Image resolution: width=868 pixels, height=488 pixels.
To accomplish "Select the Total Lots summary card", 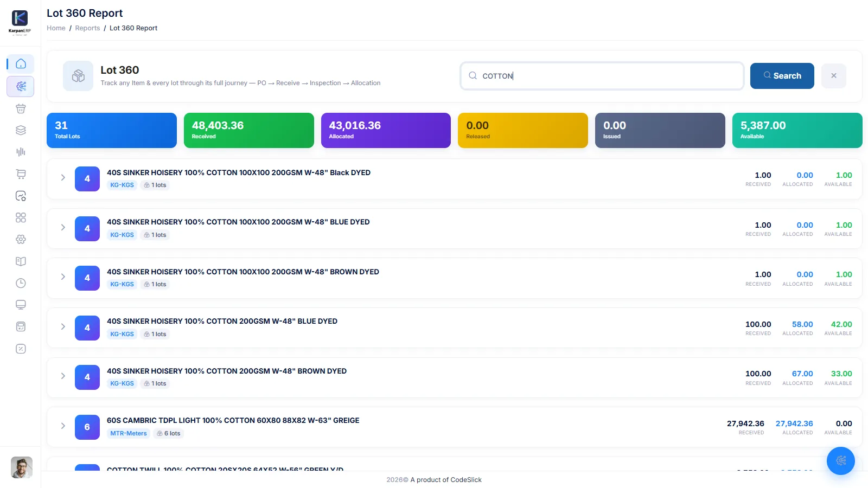I will [112, 131].
